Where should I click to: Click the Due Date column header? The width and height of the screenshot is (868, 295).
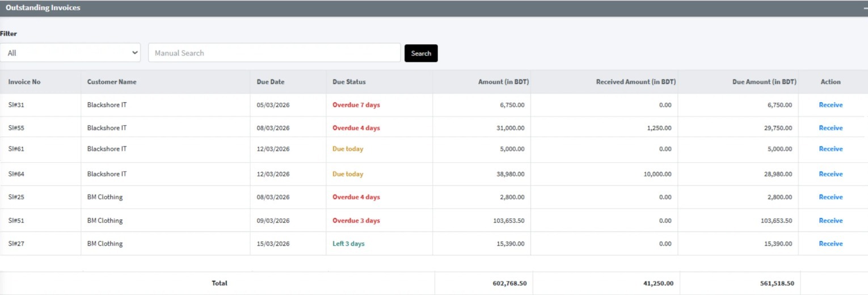pyautogui.click(x=271, y=82)
